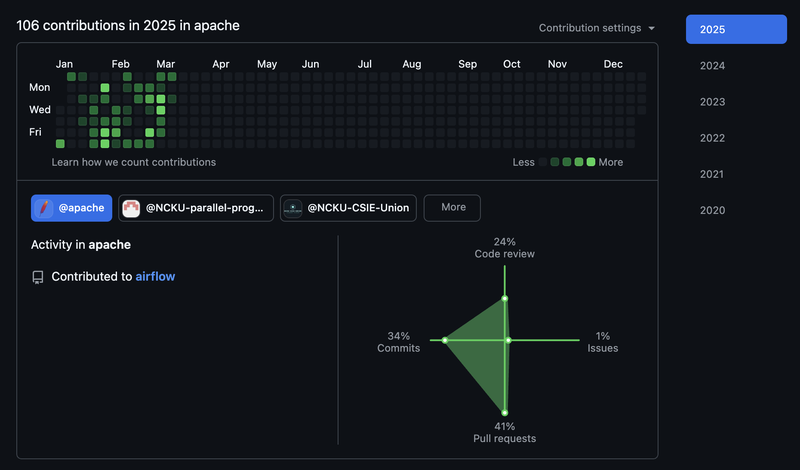The image size is (800, 470).
Task: View contributions for 2020
Action: click(712, 210)
